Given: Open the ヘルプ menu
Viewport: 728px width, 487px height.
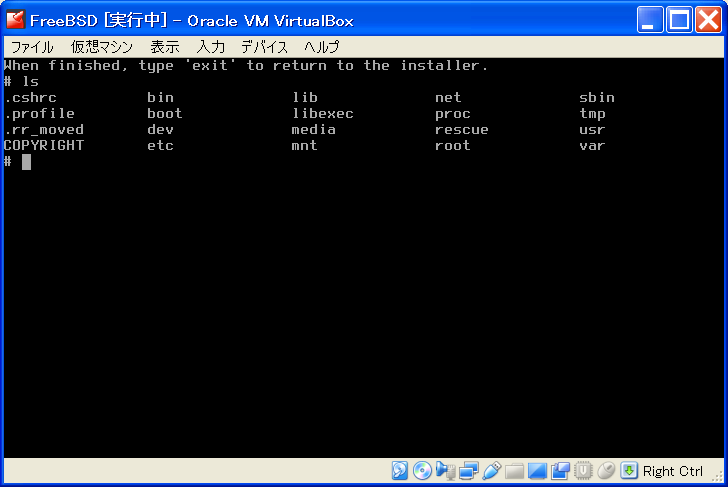Looking at the screenshot, I should pyautogui.click(x=322, y=47).
